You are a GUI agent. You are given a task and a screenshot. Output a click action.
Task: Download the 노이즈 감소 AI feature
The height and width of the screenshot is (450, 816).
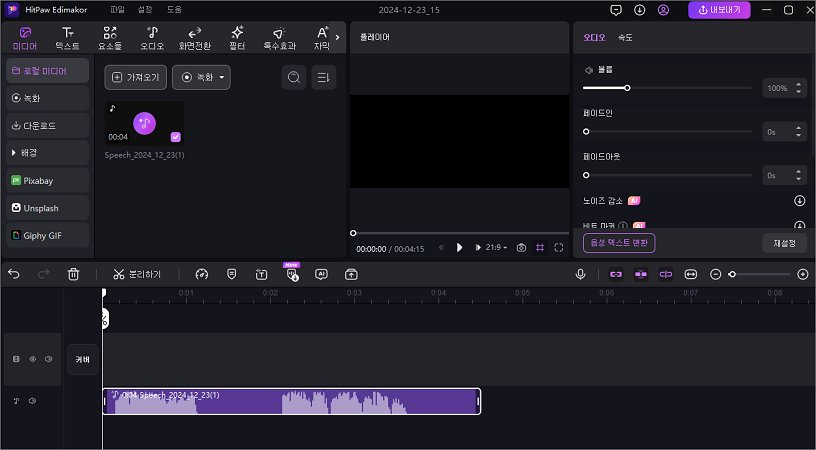799,201
